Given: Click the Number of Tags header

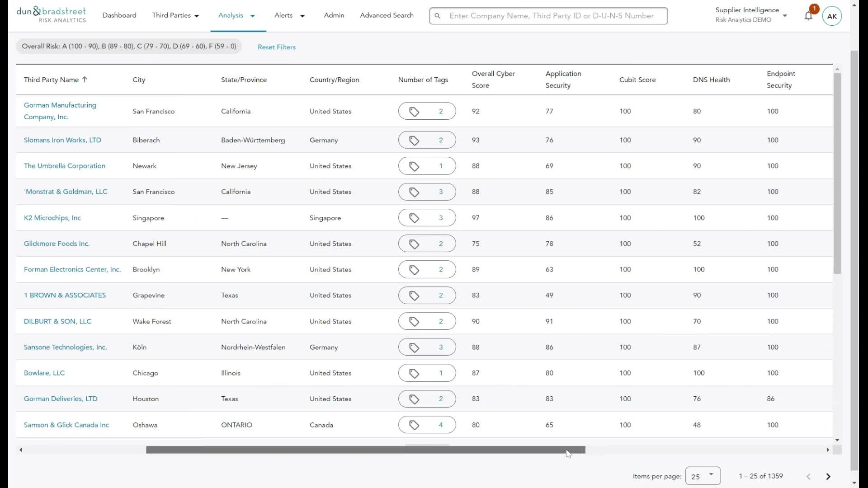Looking at the screenshot, I should (423, 80).
